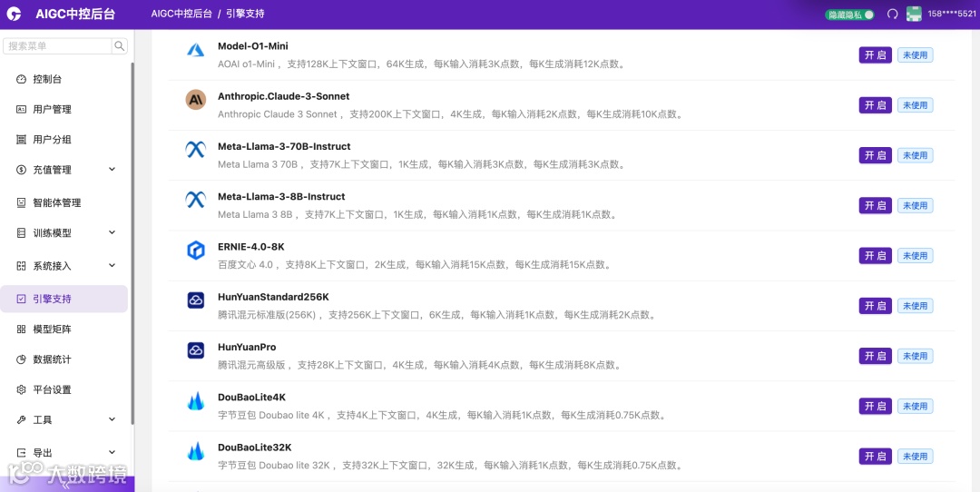Click 开启 for Meta-Llama-3-70B-Instruct

click(875, 155)
